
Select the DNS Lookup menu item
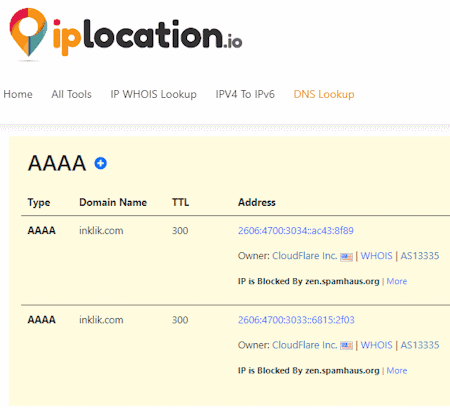pos(324,94)
